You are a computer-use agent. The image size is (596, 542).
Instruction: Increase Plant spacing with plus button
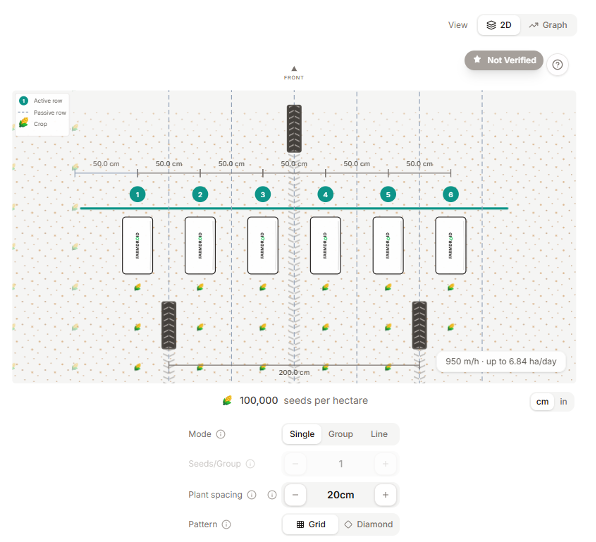tap(385, 495)
